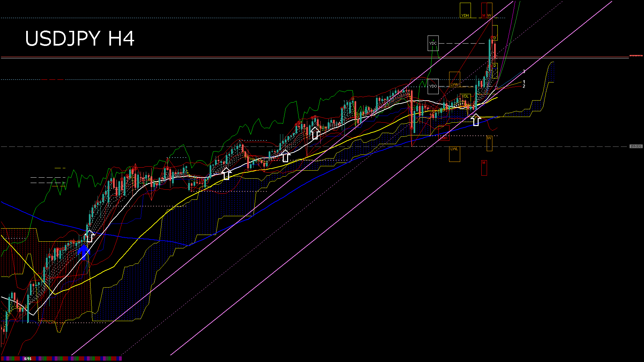Select the red M label beside YDH
The width and height of the screenshot is (644, 362).
point(484,10)
